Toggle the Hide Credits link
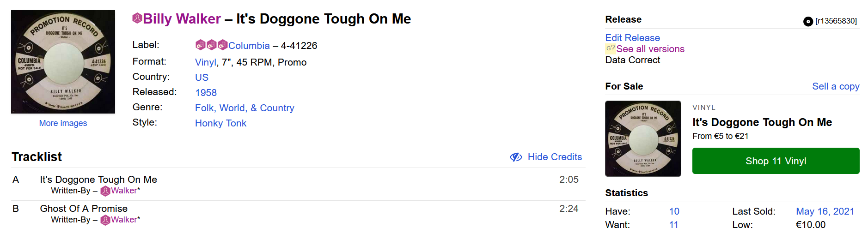 pyautogui.click(x=555, y=157)
